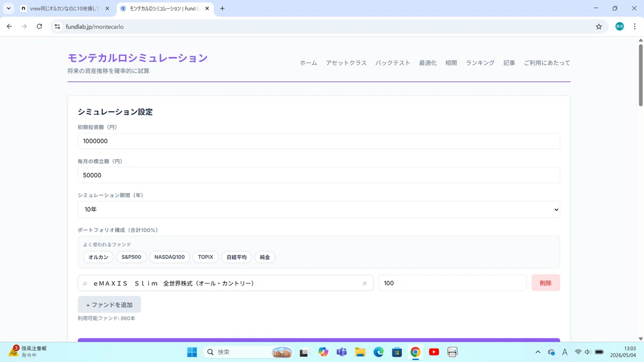644x362 pixels.
Task: Click the page vertical scrollbar thumb
Action: pos(640,75)
